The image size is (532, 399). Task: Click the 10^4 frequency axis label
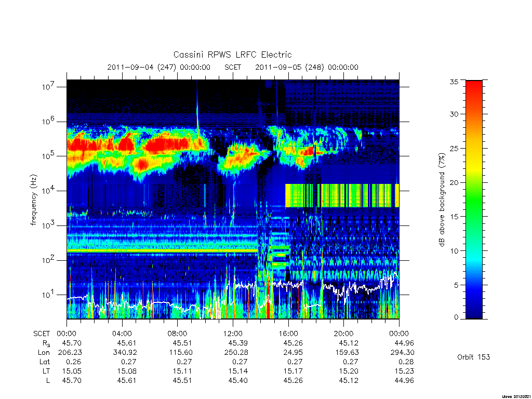[48, 191]
